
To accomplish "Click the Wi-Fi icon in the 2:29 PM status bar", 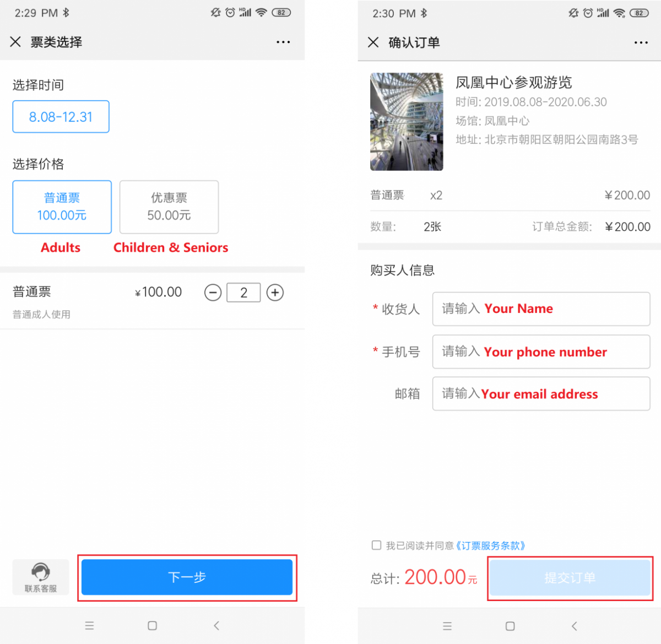I will click(261, 13).
